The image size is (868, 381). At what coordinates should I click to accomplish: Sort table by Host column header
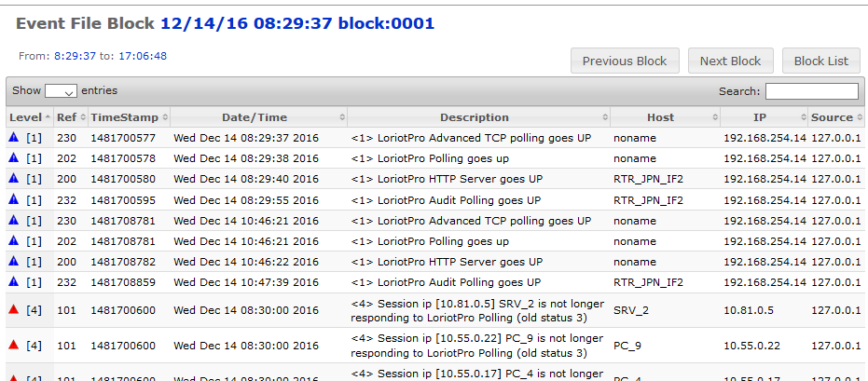660,117
